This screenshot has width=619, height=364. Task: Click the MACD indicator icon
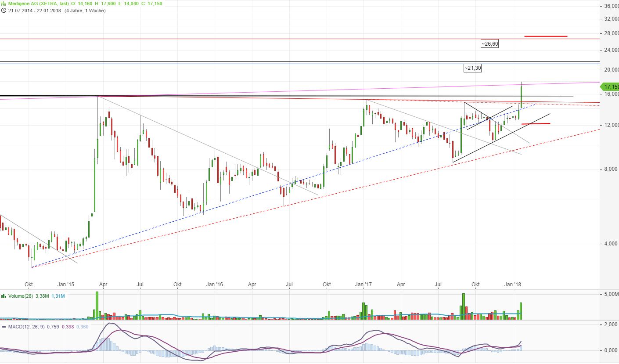click(4, 326)
